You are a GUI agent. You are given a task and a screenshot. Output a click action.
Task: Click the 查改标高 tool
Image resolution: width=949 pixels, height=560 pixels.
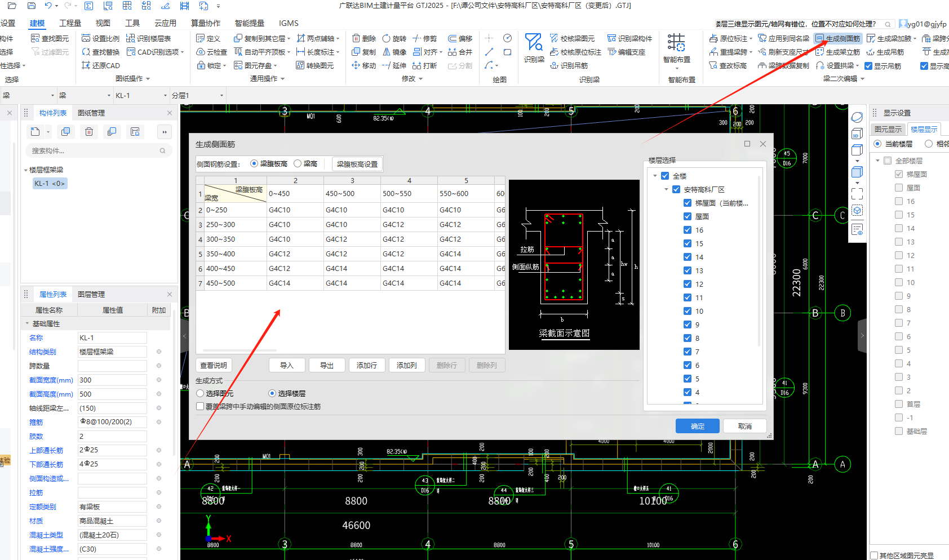coord(728,65)
